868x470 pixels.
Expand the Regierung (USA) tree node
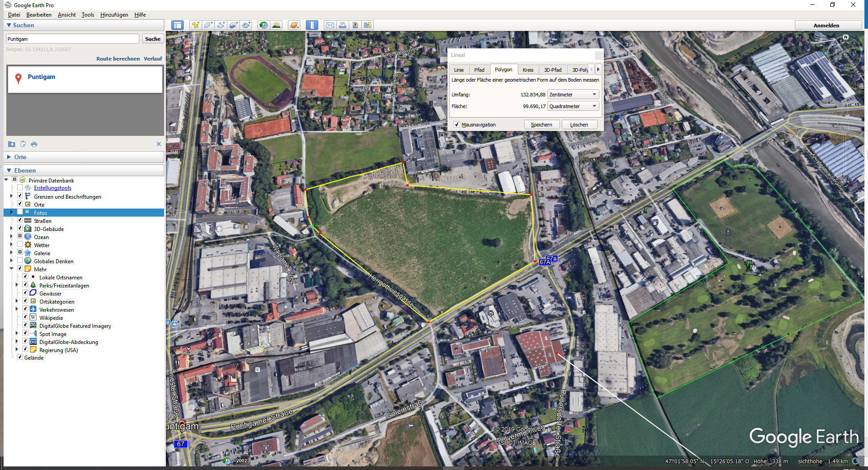pyautogui.click(x=17, y=349)
